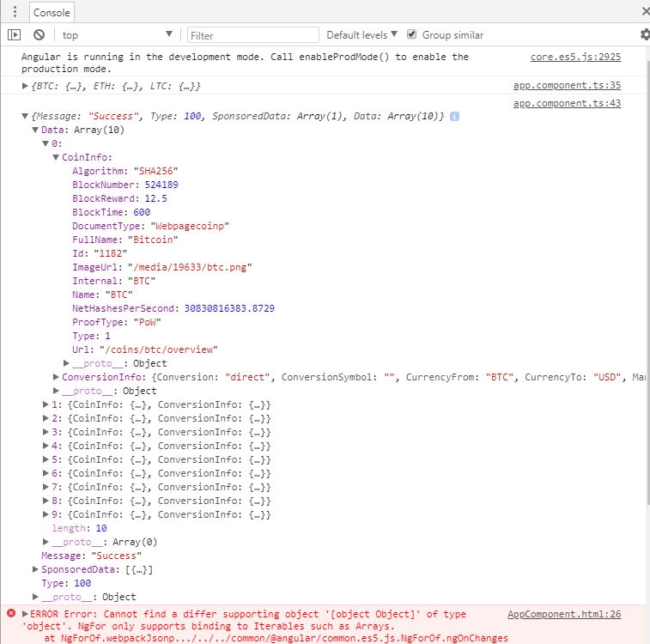Click the Url /coins/btc/overview value
The height and width of the screenshot is (644, 650).
[x=159, y=349]
